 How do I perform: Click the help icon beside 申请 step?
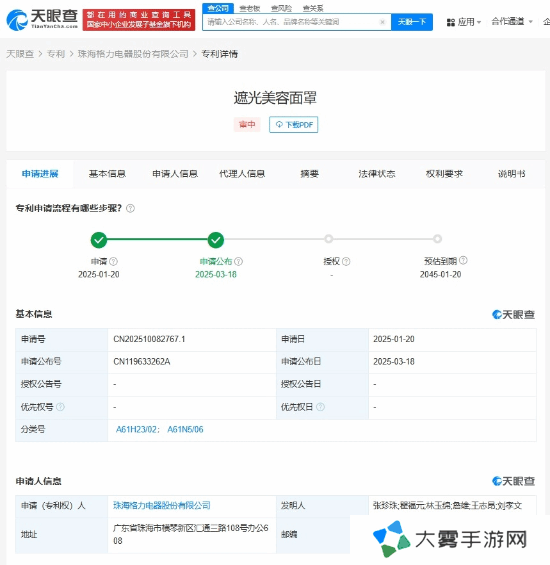pos(114,261)
